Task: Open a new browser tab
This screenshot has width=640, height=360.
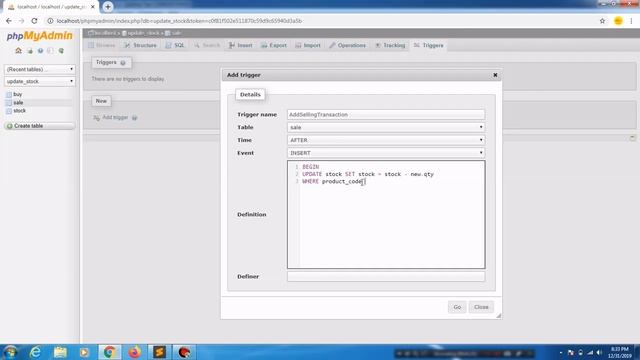Action: 108,7
